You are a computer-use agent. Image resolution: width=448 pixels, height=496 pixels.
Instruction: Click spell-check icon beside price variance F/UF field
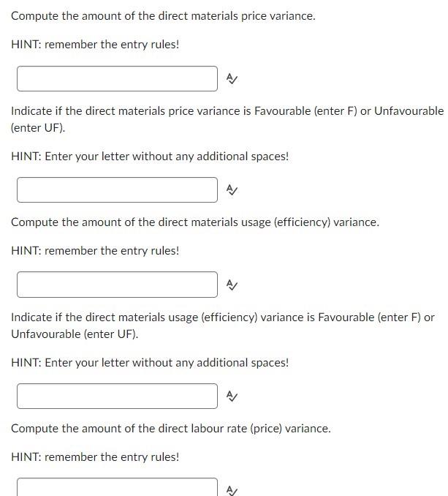coord(232,190)
